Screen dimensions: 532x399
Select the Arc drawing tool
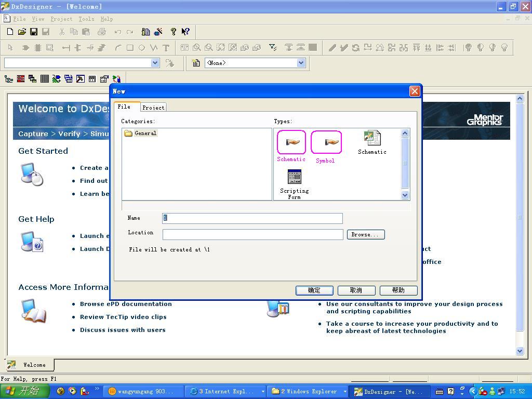point(118,48)
